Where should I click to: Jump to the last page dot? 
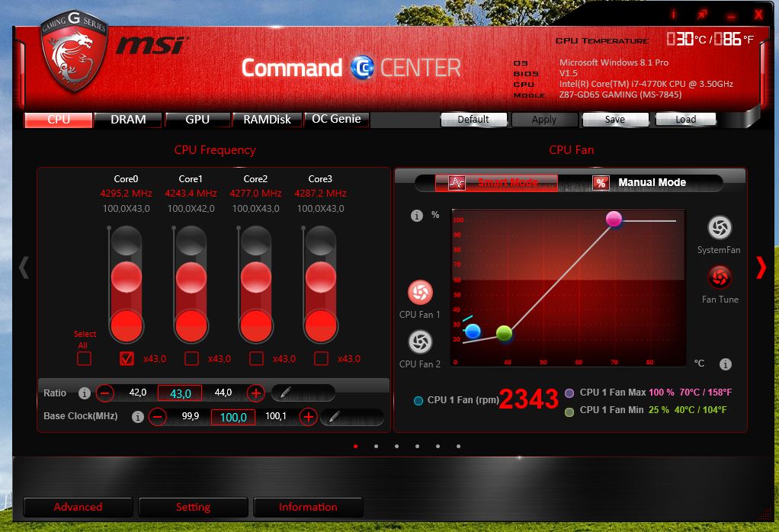click(x=458, y=446)
